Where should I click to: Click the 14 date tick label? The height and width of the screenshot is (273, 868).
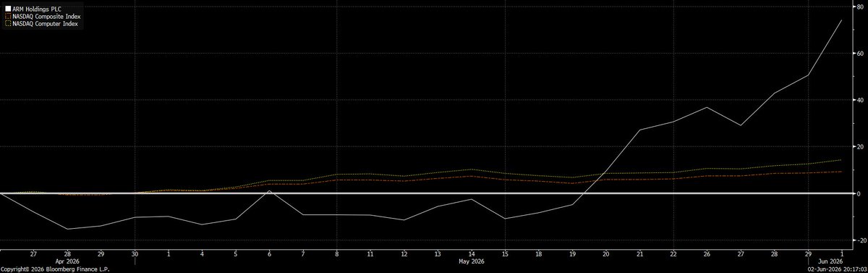[471, 253]
